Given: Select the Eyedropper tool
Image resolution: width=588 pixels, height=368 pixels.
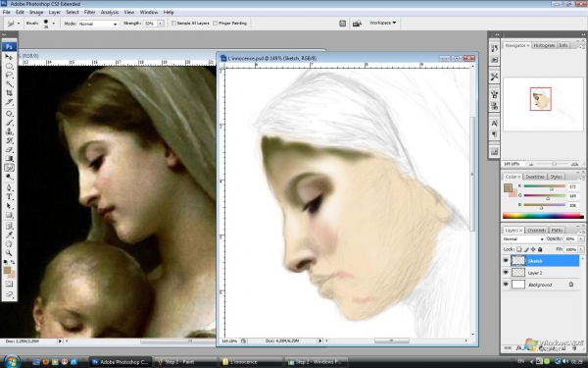Looking at the screenshot, I should tap(9, 236).
